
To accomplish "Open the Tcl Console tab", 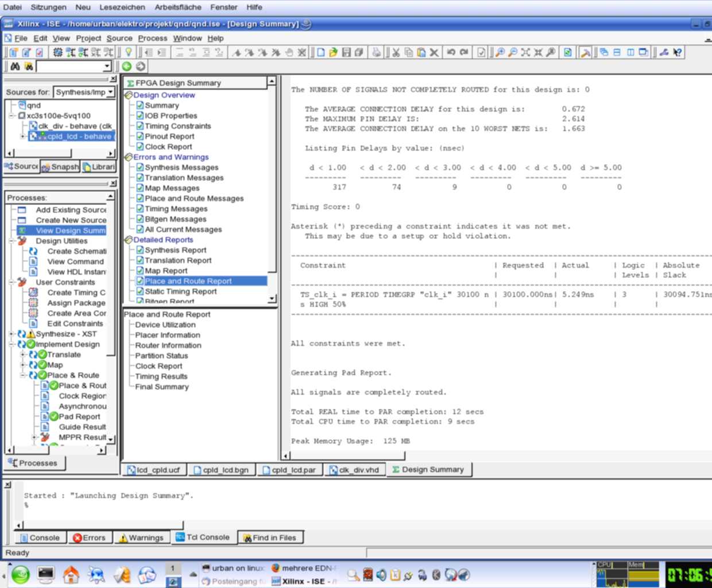I will (203, 537).
